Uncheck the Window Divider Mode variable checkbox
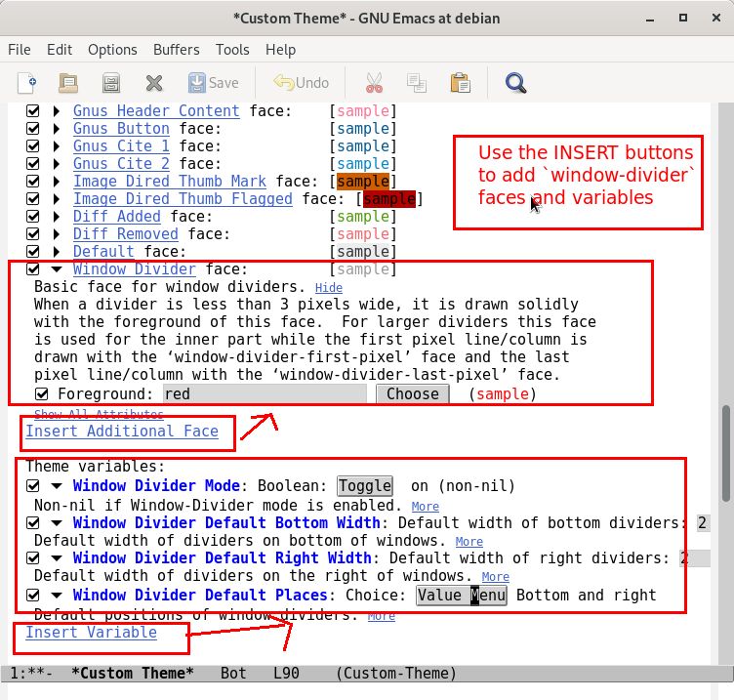 tap(33, 485)
